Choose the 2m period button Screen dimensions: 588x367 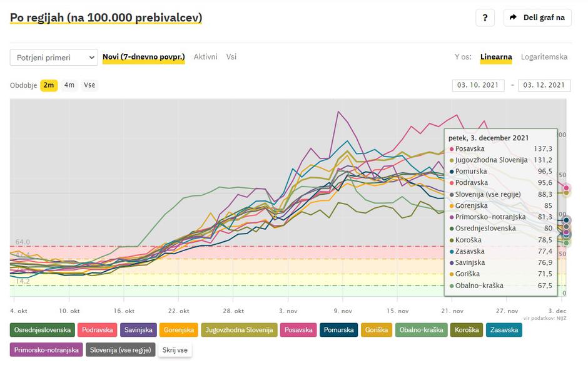pos(48,85)
